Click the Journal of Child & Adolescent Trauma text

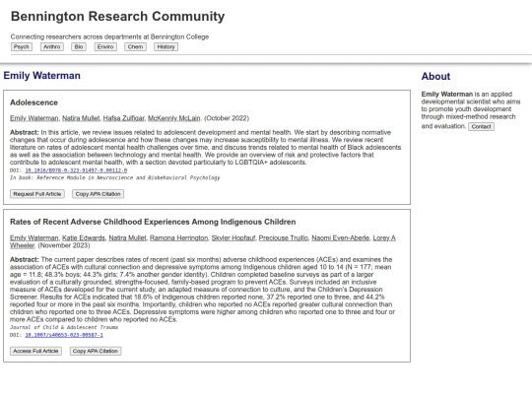point(64,327)
